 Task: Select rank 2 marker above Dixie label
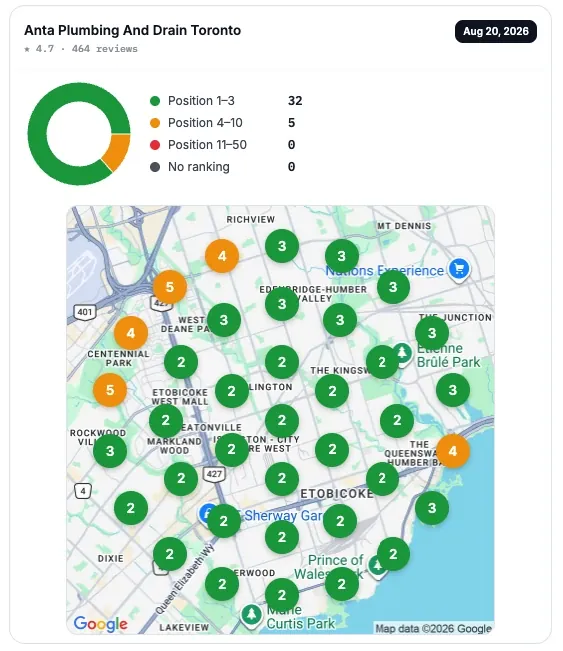click(170, 554)
